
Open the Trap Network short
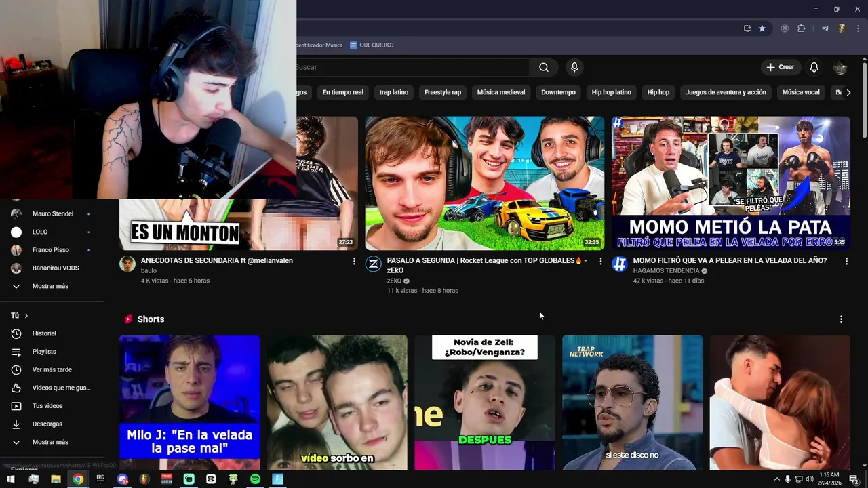(x=632, y=403)
